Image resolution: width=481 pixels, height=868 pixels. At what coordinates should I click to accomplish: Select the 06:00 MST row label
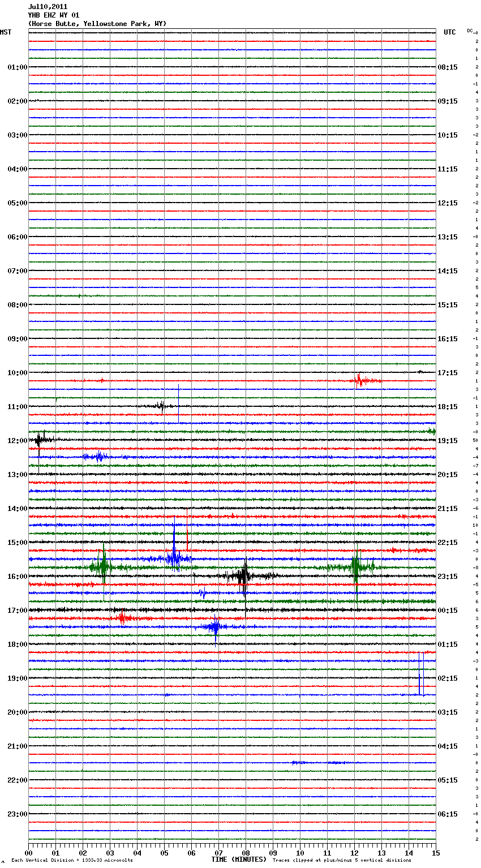pos(17,237)
